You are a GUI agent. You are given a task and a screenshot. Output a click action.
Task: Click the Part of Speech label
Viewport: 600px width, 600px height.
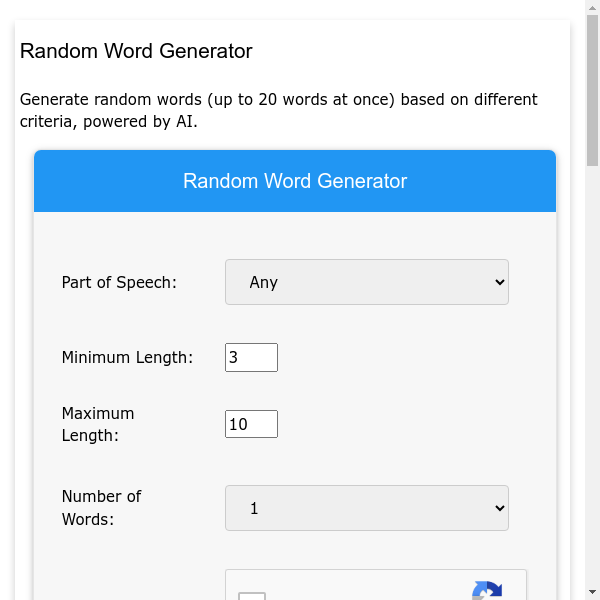pos(119,282)
